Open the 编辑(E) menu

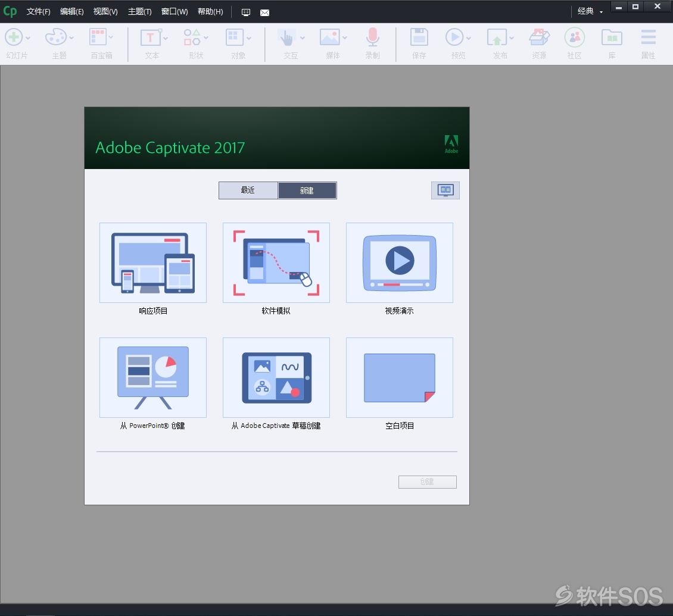(71, 11)
